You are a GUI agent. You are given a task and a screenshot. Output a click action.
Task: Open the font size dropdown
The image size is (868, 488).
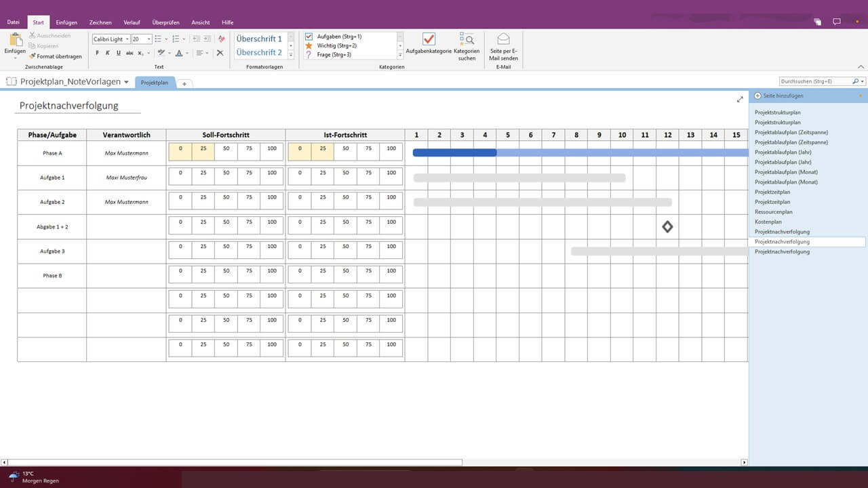point(149,39)
